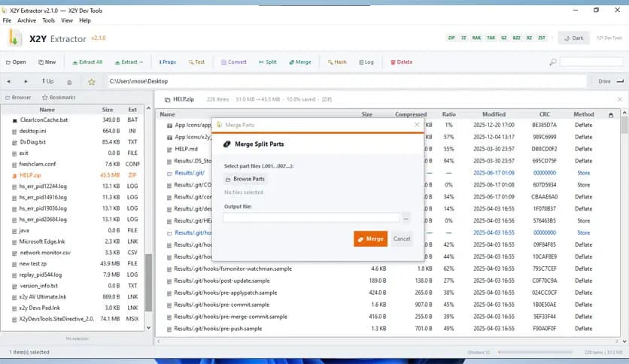Click the 7Z format badge
The width and height of the screenshot is (629, 364).
463,38
